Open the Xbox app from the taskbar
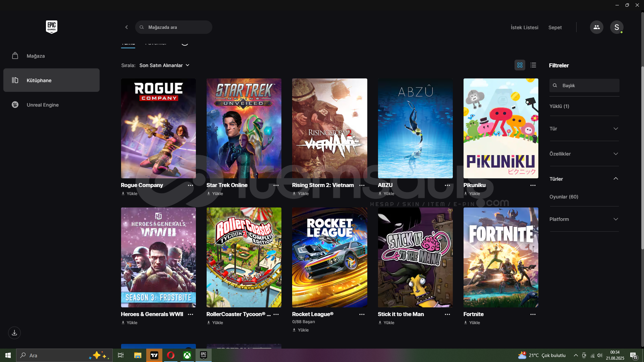The height and width of the screenshot is (362, 644). tap(187, 355)
